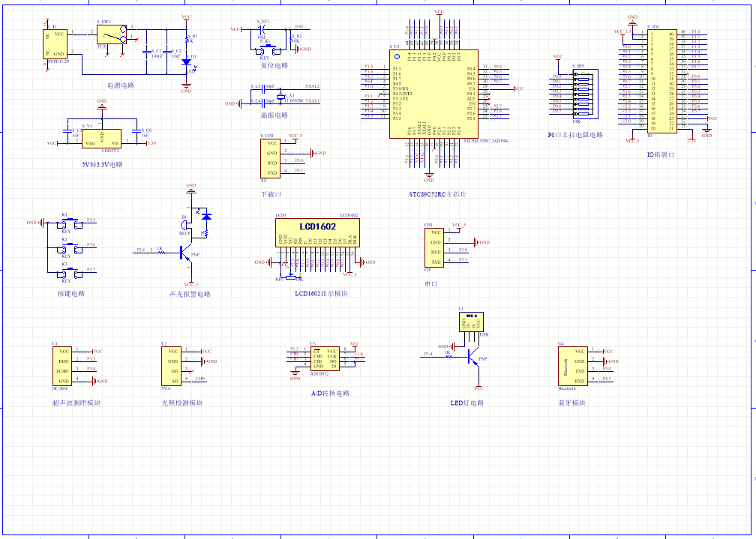The height and width of the screenshot is (539, 756).
Task: Click the TYPE-C-2P connector T1
Action: pos(55,44)
